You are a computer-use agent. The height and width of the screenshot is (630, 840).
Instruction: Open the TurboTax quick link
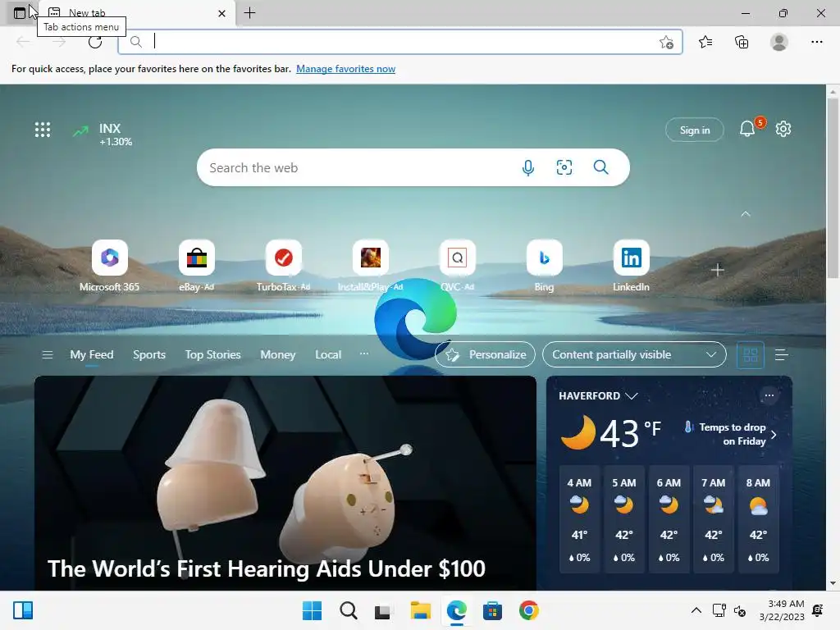(x=283, y=267)
